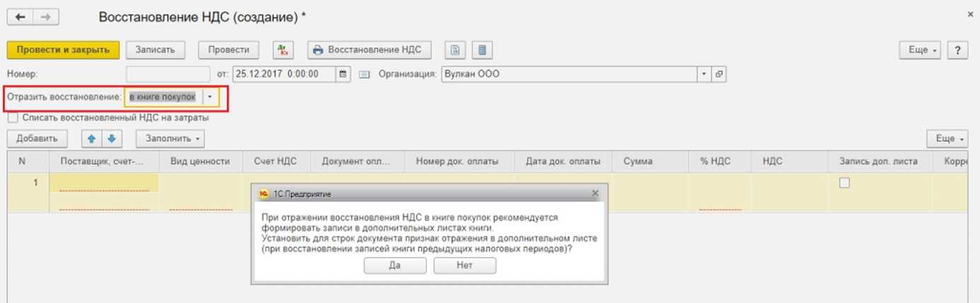Viewport: 980px width, 303px height.
Task: Click the Номер input field
Action: pos(168,73)
